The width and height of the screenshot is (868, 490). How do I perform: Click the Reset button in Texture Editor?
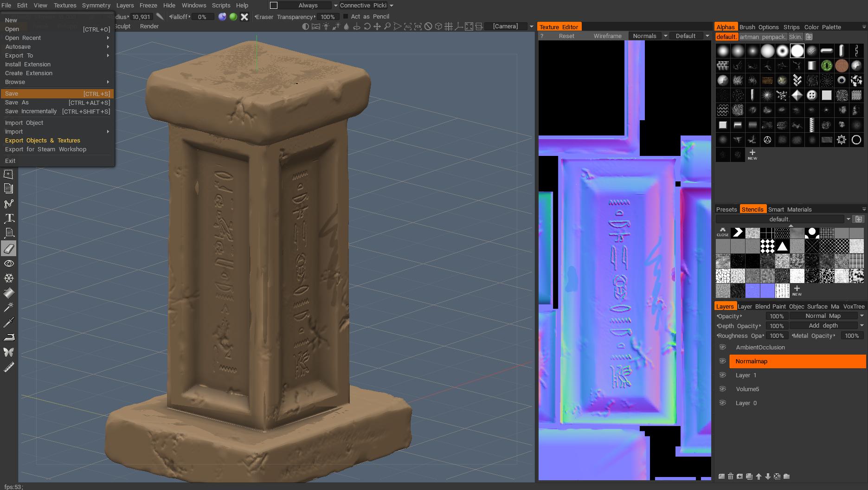pyautogui.click(x=566, y=36)
